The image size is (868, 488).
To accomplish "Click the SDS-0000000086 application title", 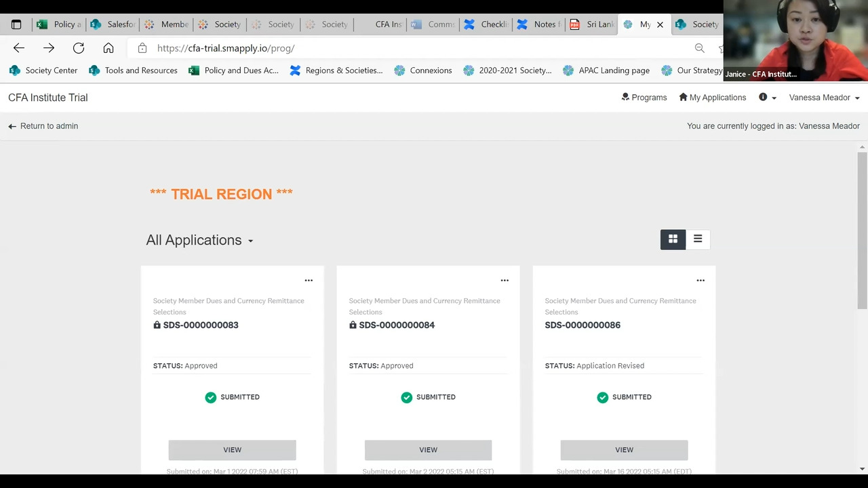I will click(583, 325).
